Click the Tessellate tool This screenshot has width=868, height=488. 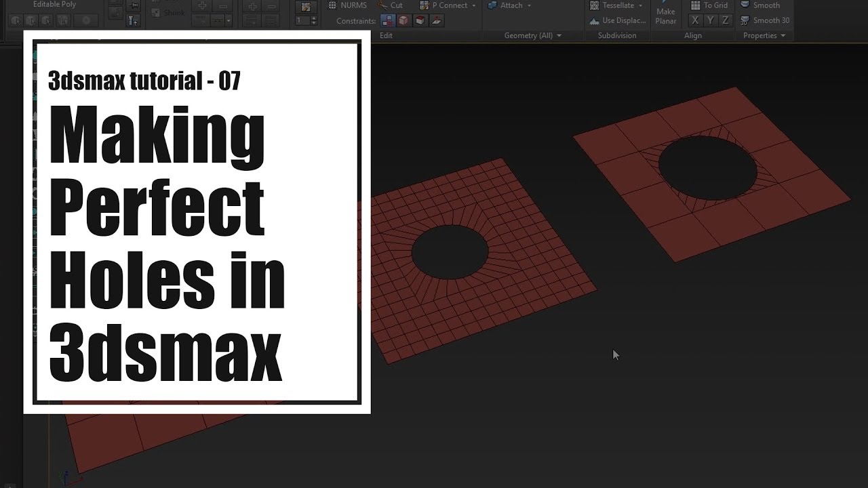(612, 5)
